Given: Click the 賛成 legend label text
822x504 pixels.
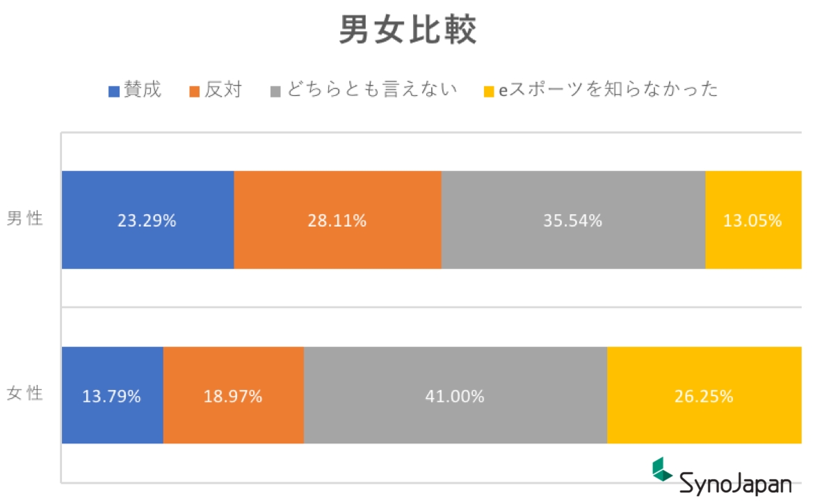Looking at the screenshot, I should click(x=143, y=90).
